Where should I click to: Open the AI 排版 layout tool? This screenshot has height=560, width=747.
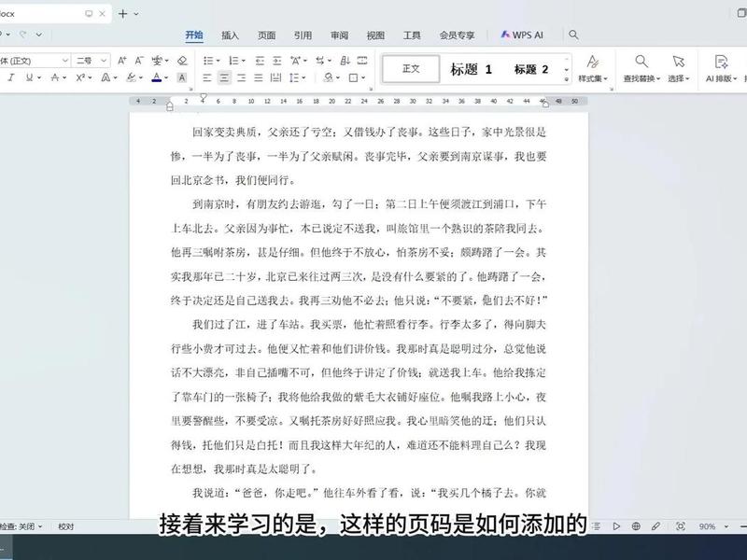pyautogui.click(x=721, y=68)
